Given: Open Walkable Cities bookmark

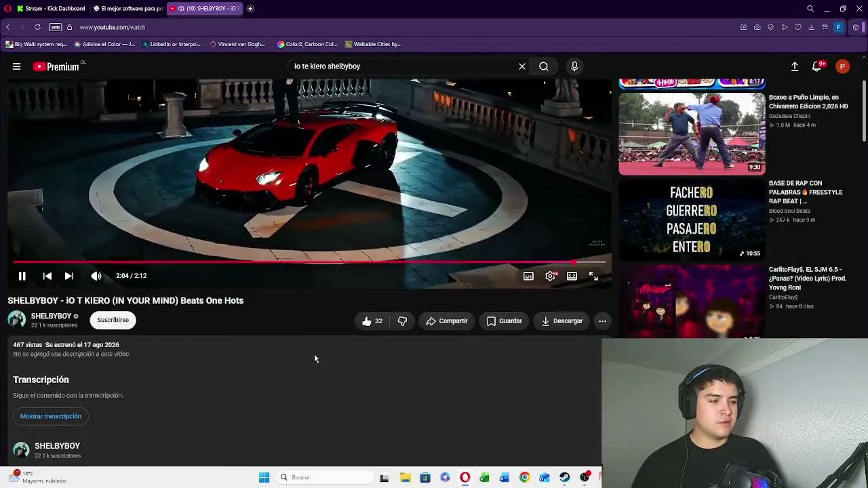Looking at the screenshot, I should 373,44.
